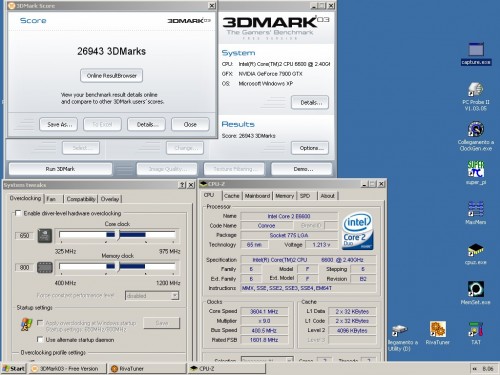Click the memory clock value field 800

click(24, 267)
